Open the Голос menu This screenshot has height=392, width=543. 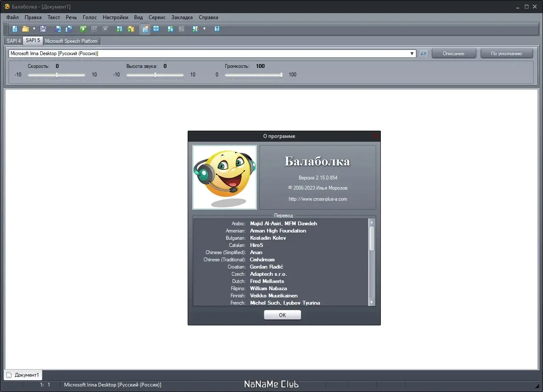[x=90, y=17]
